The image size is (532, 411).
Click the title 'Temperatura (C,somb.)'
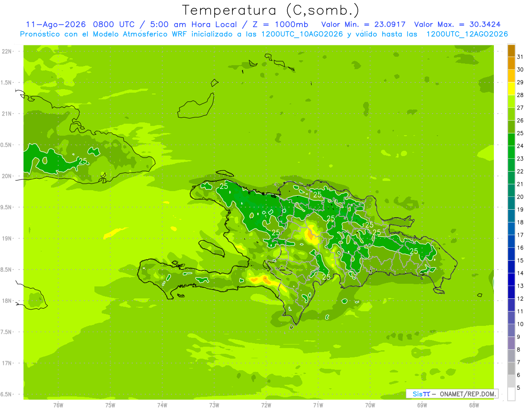(271, 10)
